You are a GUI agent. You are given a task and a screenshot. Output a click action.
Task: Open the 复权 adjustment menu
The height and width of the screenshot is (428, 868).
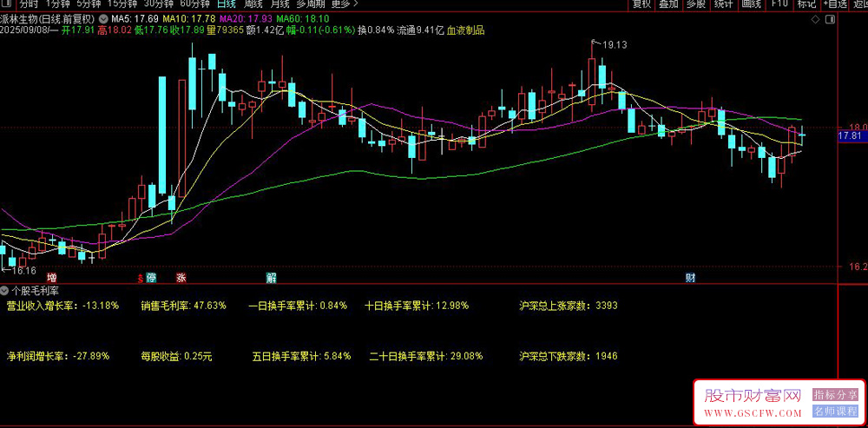click(x=641, y=3)
